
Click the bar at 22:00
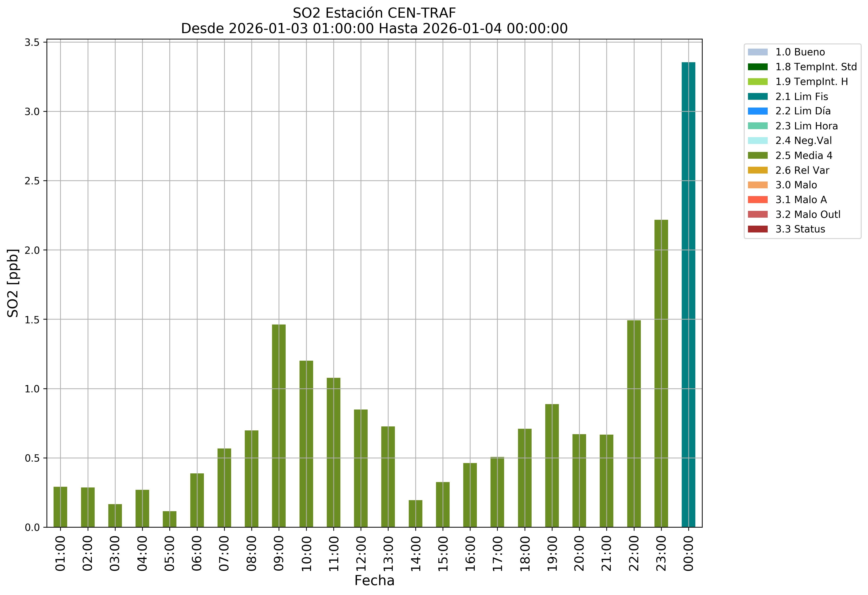point(634,424)
